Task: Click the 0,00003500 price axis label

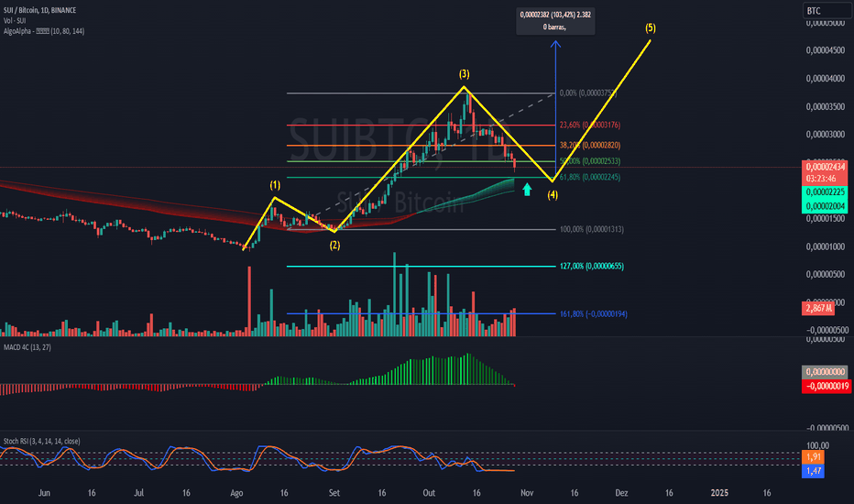Action: point(825,107)
